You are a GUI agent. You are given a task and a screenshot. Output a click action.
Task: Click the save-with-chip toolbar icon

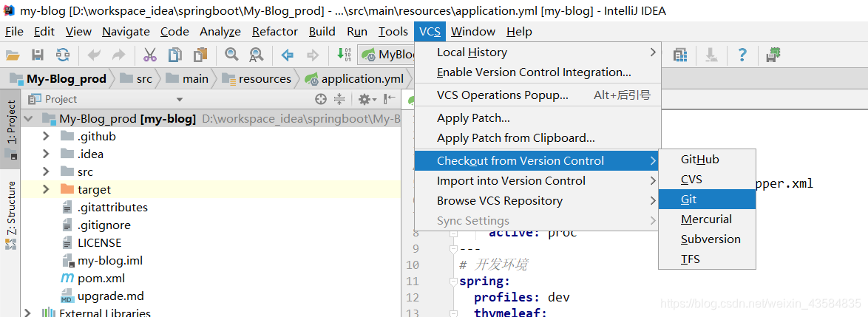pyautogui.click(x=773, y=55)
